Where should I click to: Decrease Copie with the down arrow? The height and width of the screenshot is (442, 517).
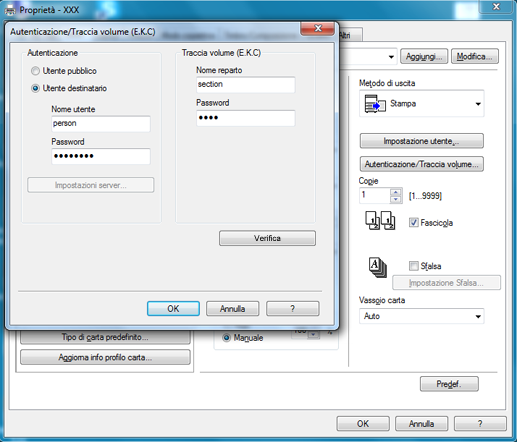[x=396, y=199]
